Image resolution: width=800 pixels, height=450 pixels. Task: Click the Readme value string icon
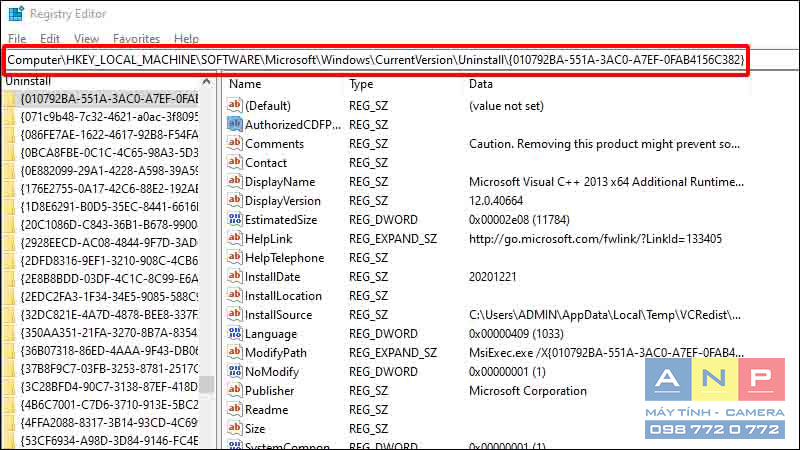(x=235, y=409)
